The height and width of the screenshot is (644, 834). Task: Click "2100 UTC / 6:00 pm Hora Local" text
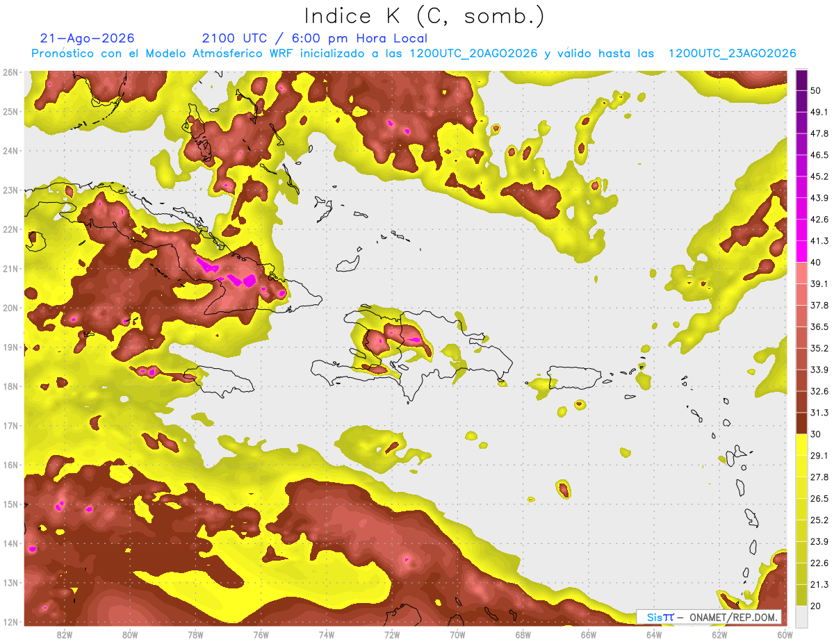click(x=314, y=38)
